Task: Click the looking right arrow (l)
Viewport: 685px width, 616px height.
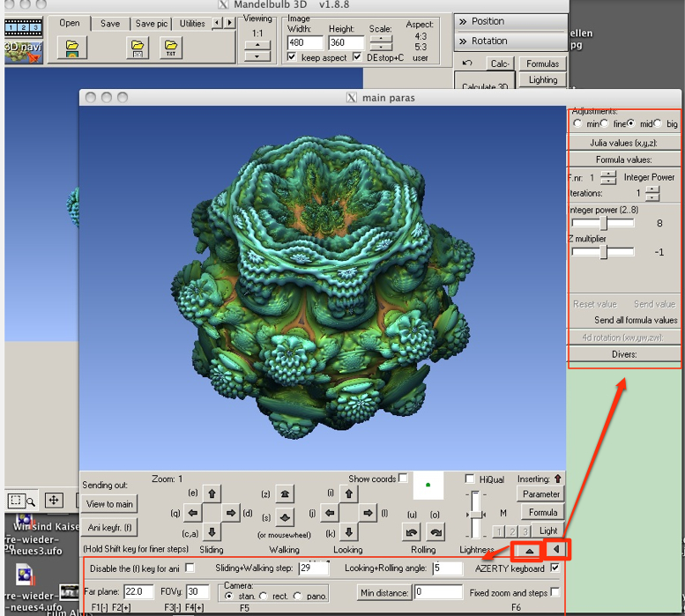Action: [368, 513]
